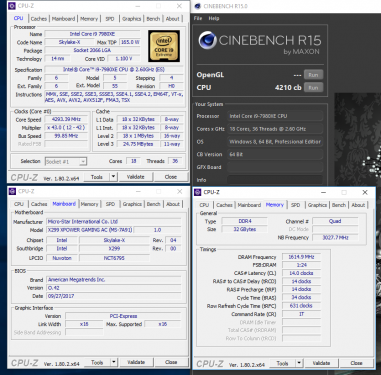Screen dimensions: 381x375
Task: Click Tools button in CPU window
Action: click(x=97, y=177)
